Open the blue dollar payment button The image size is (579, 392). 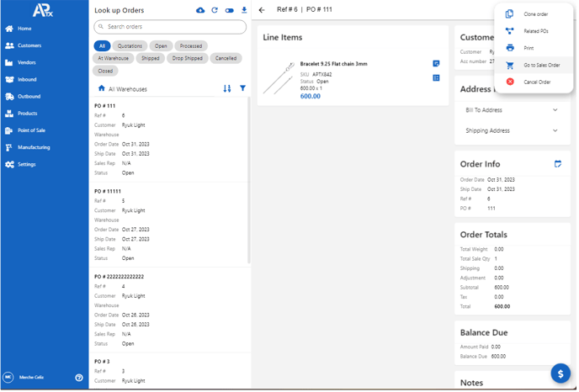click(560, 373)
